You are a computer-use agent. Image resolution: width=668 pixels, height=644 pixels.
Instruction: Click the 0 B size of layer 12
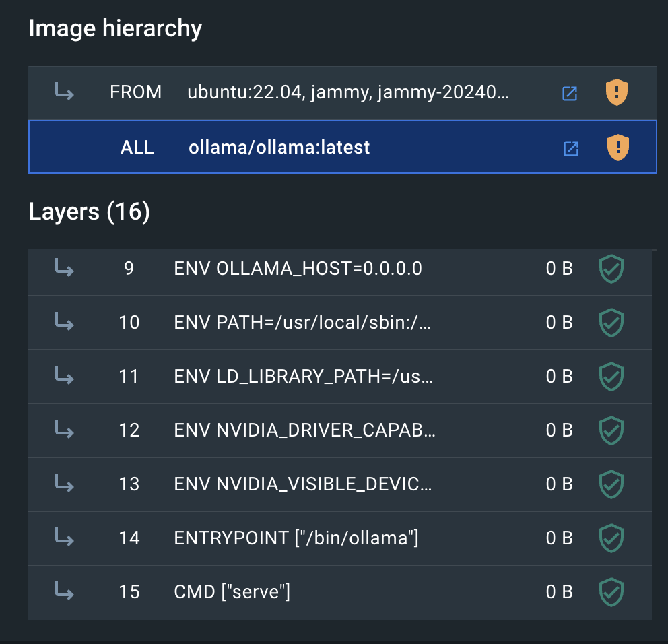tap(559, 430)
